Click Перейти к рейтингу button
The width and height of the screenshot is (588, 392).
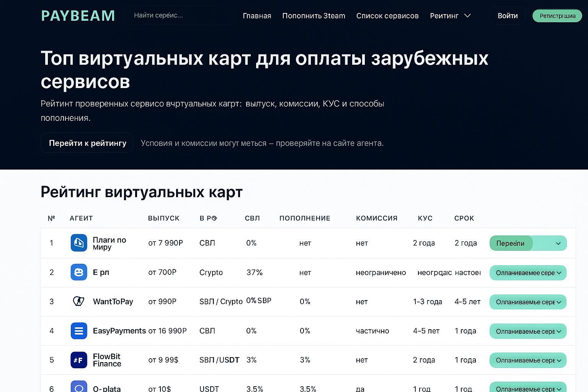(x=87, y=143)
